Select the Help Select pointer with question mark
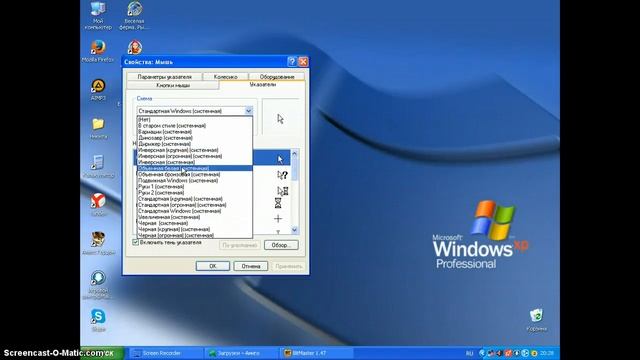This screenshot has width=640, height=360. pyautogui.click(x=282, y=175)
